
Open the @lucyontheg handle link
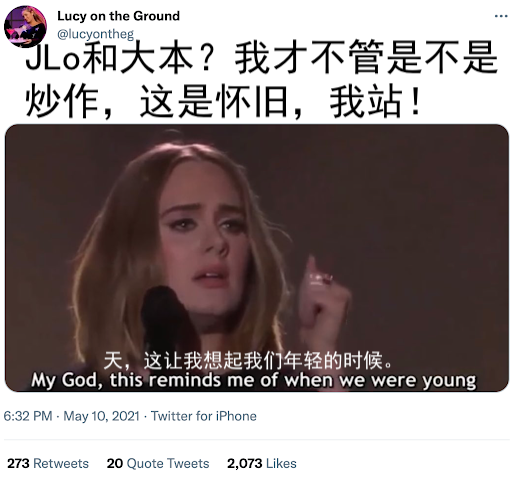pos(96,34)
